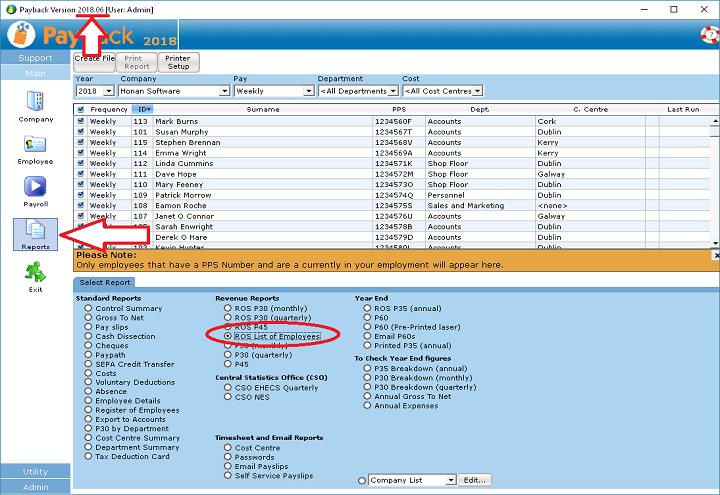Click the Create File button
720x495 pixels.
[x=95, y=62]
